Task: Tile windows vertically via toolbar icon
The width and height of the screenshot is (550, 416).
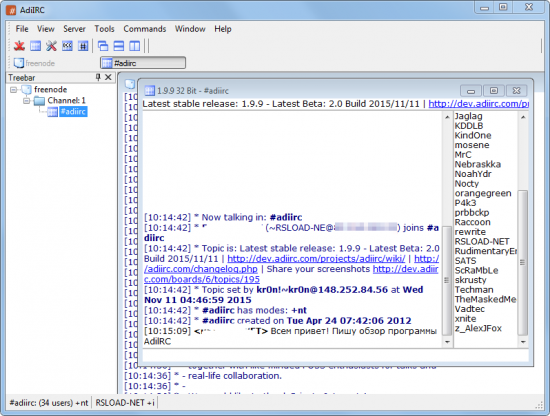Action: [134, 46]
